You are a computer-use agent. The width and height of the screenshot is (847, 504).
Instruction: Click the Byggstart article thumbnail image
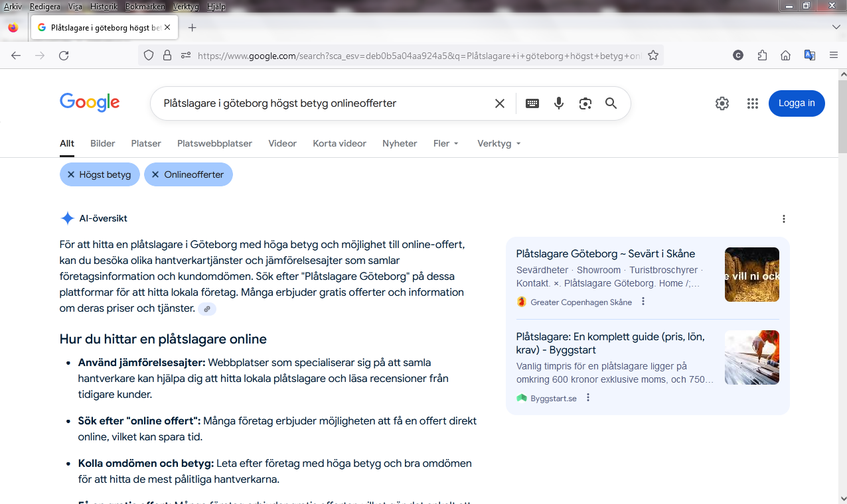[751, 357]
